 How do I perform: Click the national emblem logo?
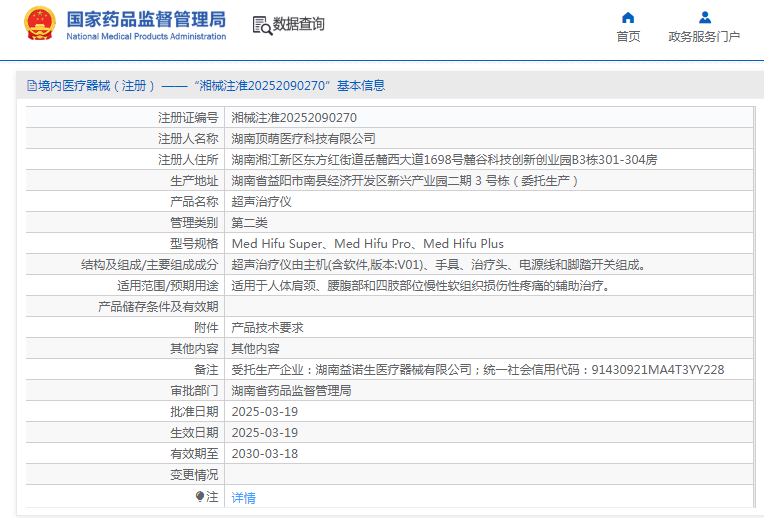pos(39,23)
